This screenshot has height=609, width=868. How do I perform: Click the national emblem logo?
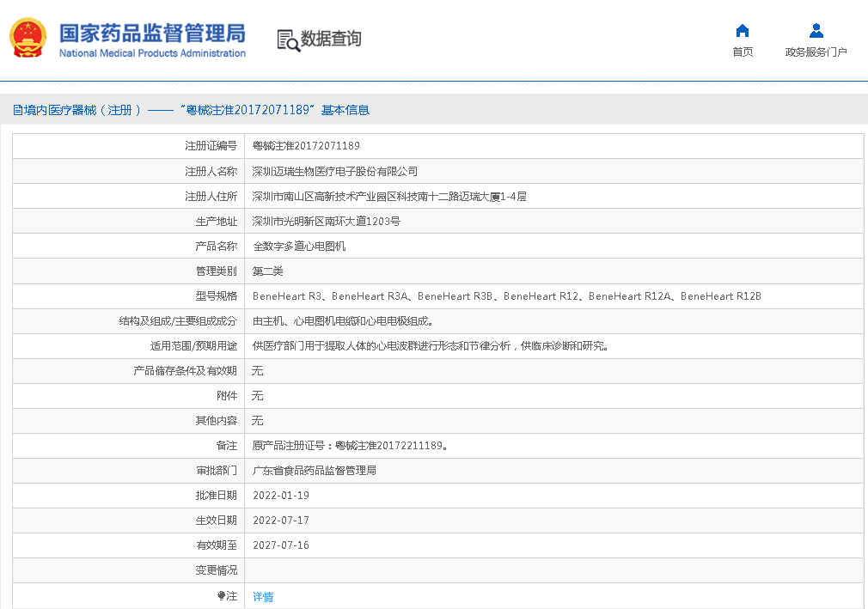27,38
